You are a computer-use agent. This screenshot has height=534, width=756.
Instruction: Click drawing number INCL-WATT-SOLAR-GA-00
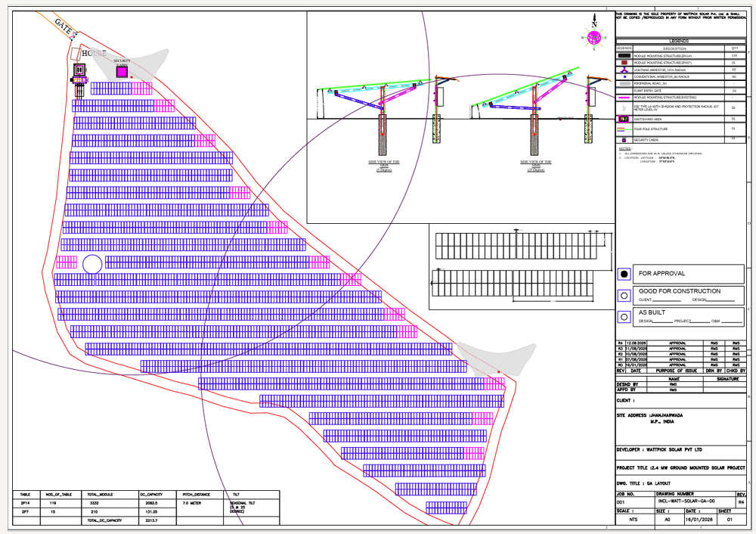tap(686, 501)
